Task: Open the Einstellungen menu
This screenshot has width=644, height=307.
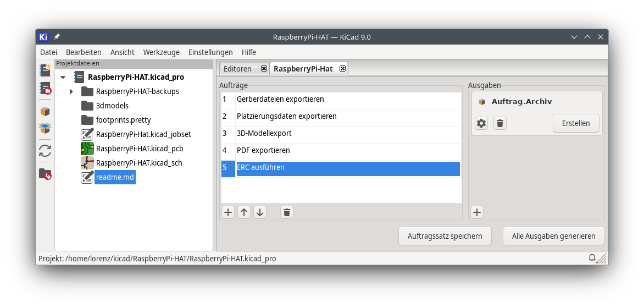Action: 210,52
